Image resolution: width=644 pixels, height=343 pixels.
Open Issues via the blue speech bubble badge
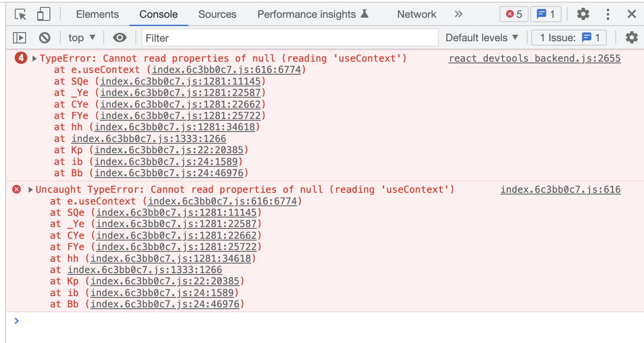pos(545,14)
